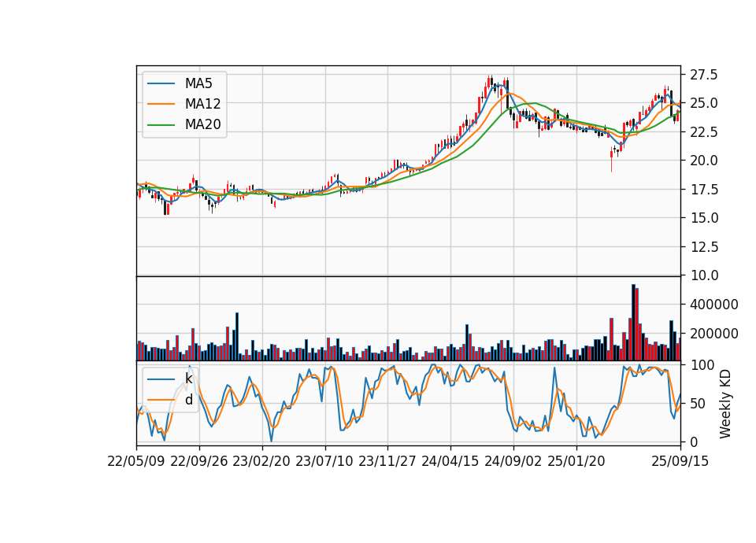This screenshot has width=756, height=543.
Task: Click the MA20 legend label
Action: click(202, 124)
